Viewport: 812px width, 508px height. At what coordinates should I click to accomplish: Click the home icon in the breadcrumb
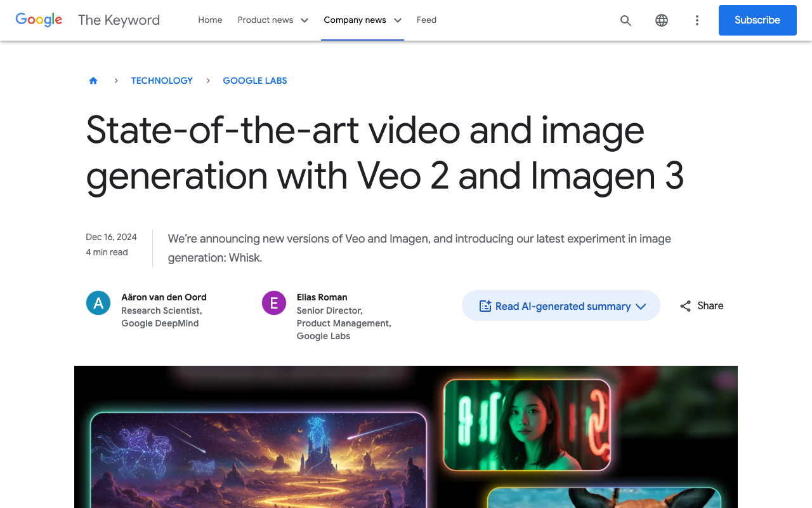pyautogui.click(x=93, y=80)
